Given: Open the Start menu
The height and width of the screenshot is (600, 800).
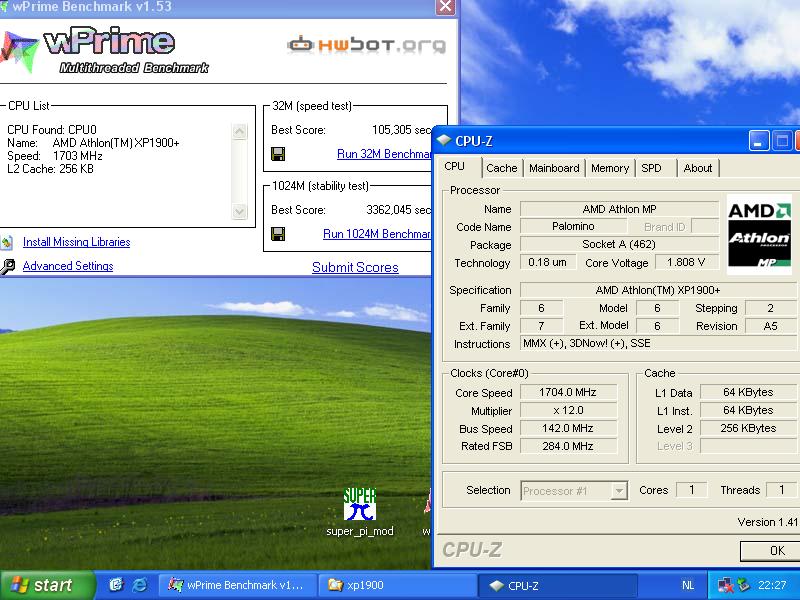Looking at the screenshot, I should click(x=47, y=585).
